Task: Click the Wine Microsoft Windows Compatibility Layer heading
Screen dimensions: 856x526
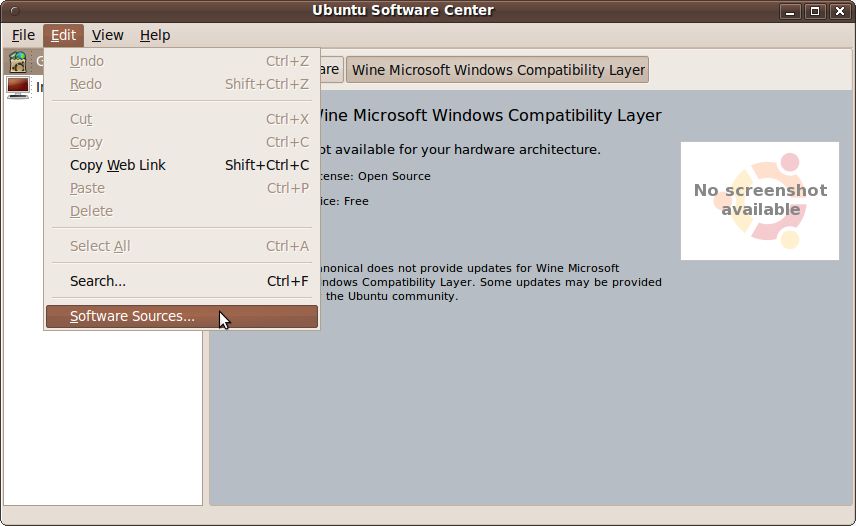Action: (x=491, y=115)
